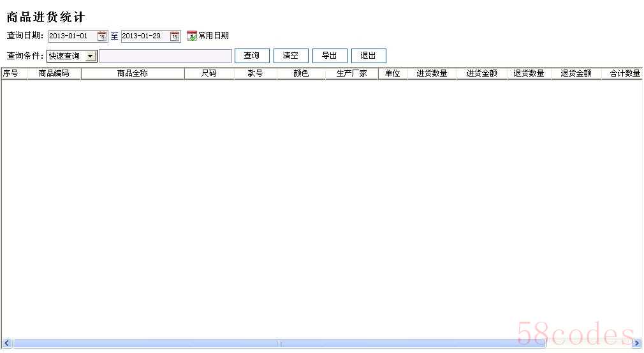Viewport: 644px width, 353px height.
Task: Click the 生产厂家 column header
Action: coord(351,73)
